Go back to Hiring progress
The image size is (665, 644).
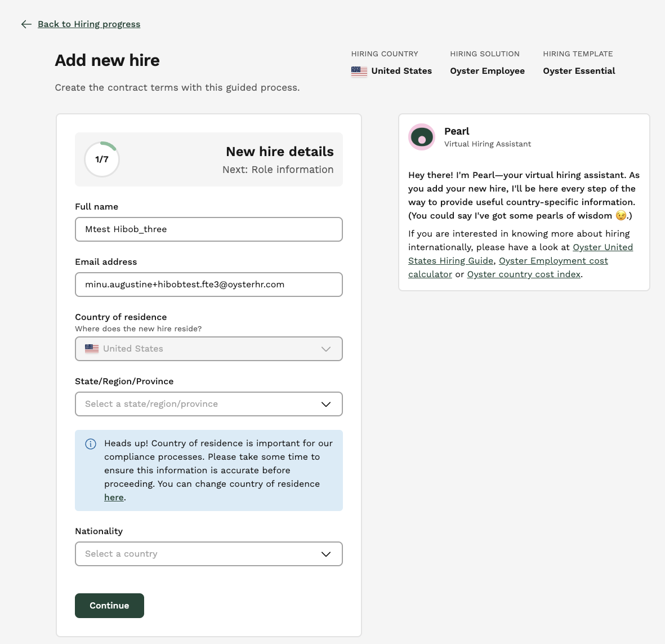89,24
